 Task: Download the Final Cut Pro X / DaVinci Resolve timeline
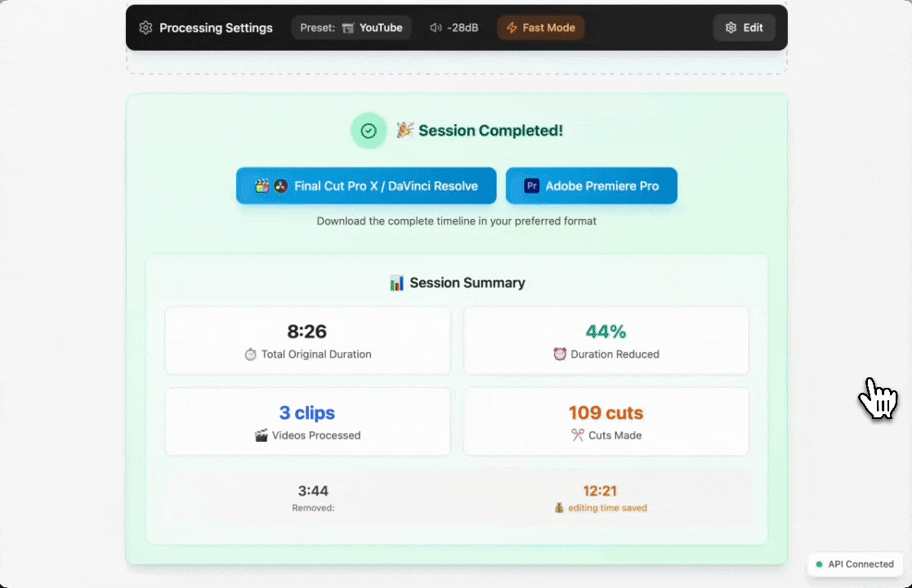pyautogui.click(x=366, y=186)
